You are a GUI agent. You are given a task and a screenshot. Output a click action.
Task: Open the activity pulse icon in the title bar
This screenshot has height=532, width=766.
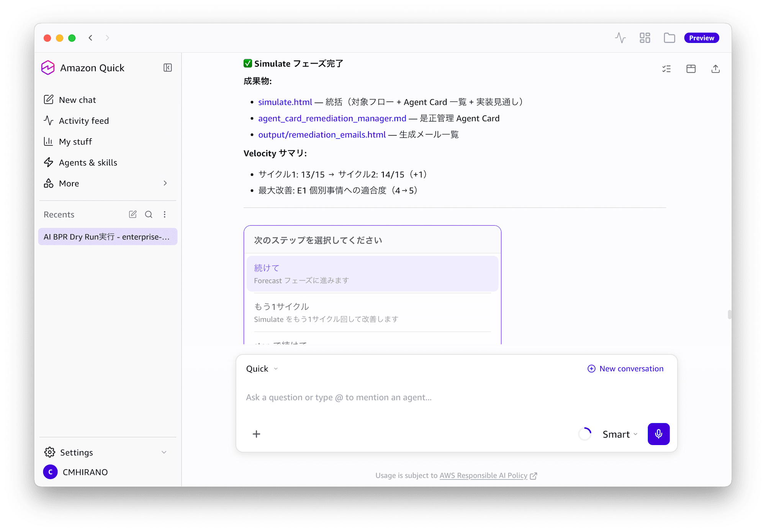(620, 38)
